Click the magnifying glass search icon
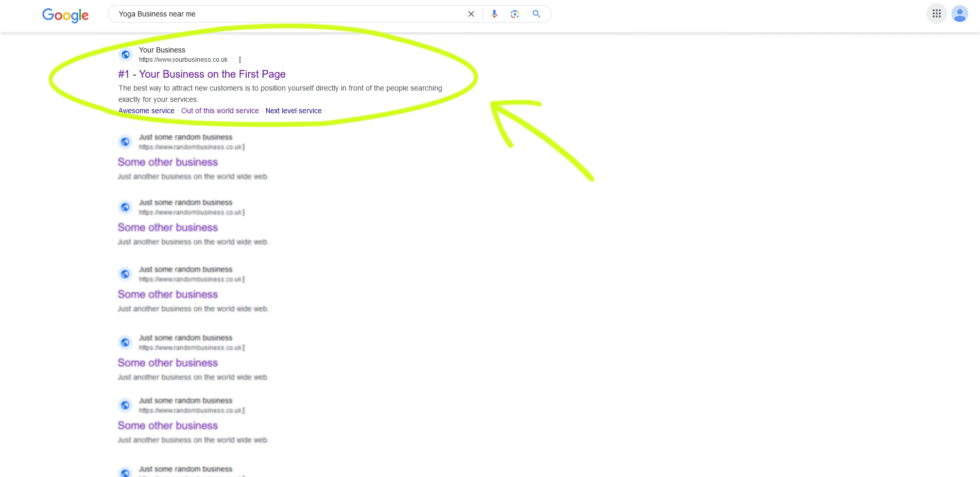This screenshot has height=477, width=980. (536, 14)
